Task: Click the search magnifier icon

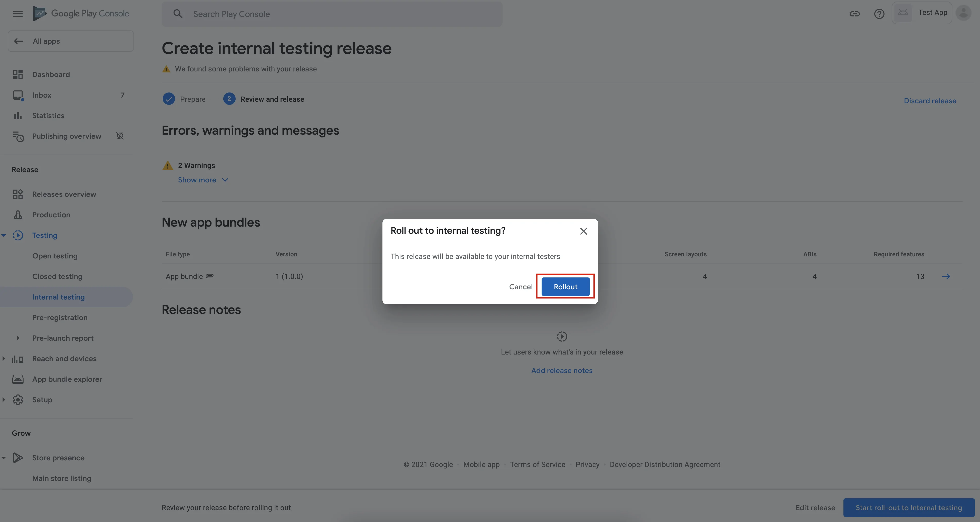Action: pyautogui.click(x=178, y=14)
